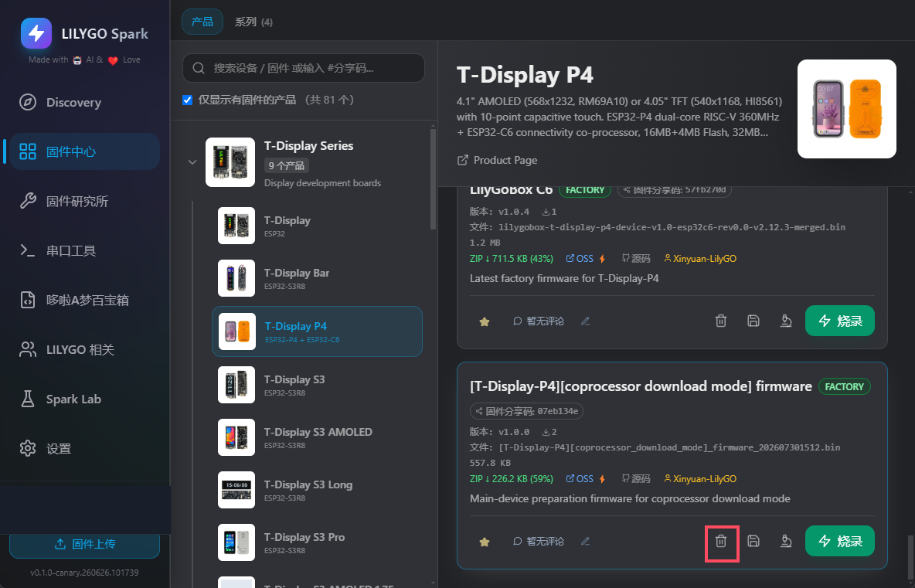Favorite the coprocessor download mode firmware star

(x=485, y=542)
